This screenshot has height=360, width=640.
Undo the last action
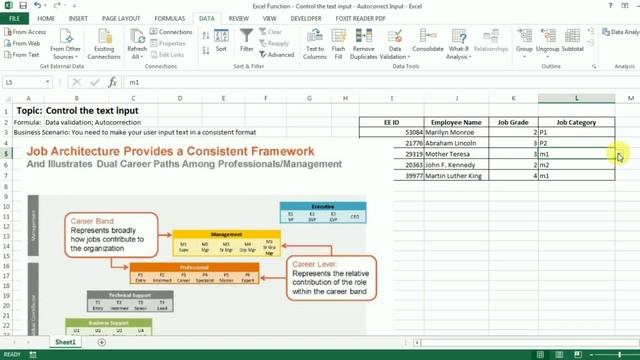(x=37, y=5)
